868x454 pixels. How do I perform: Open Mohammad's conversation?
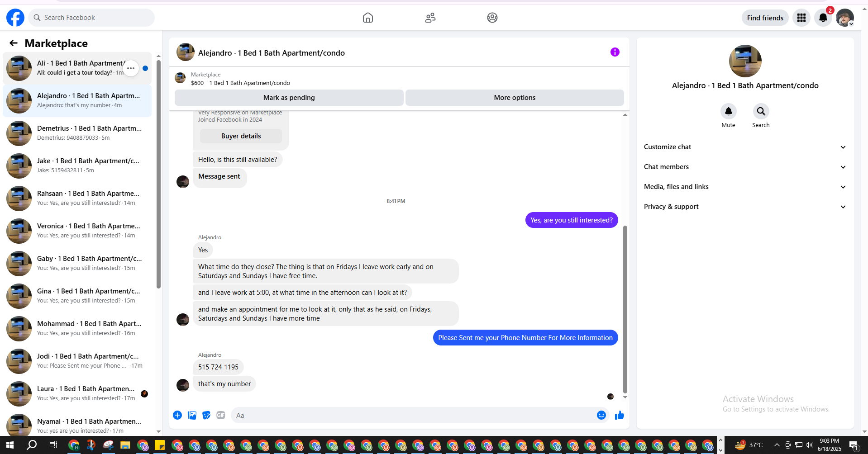[x=77, y=329]
